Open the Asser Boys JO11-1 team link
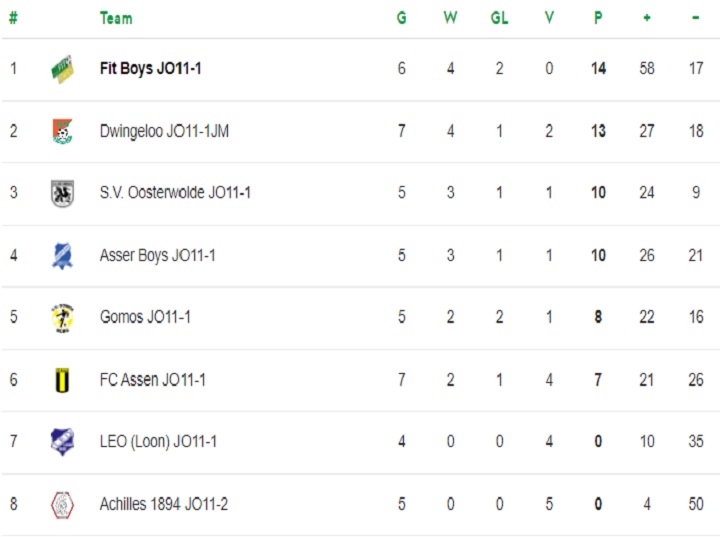This screenshot has width=720, height=540. (x=158, y=255)
